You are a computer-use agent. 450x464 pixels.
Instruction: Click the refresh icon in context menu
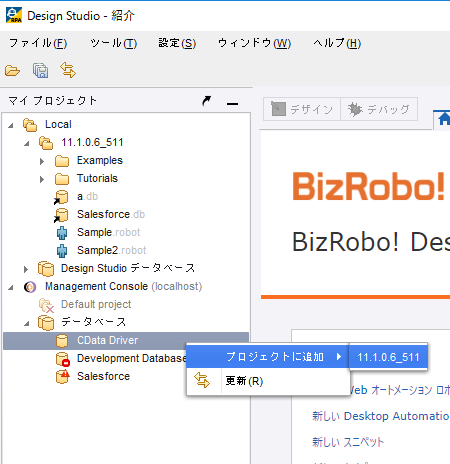[x=202, y=380]
